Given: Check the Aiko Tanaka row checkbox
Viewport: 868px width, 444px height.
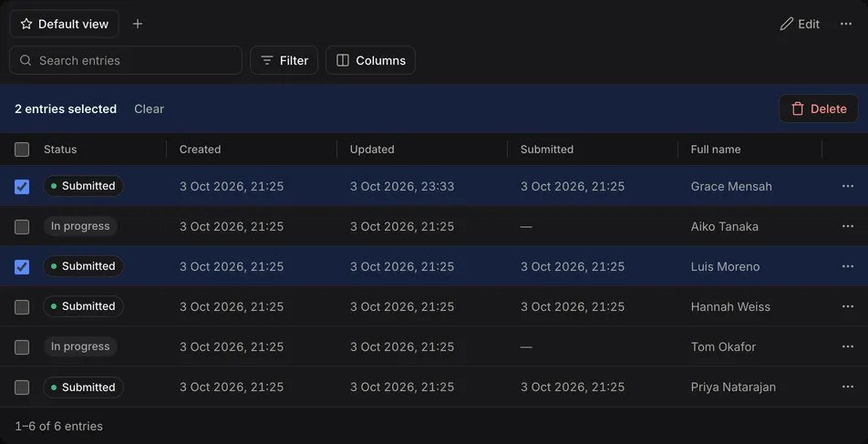Looking at the screenshot, I should pyautogui.click(x=22, y=227).
